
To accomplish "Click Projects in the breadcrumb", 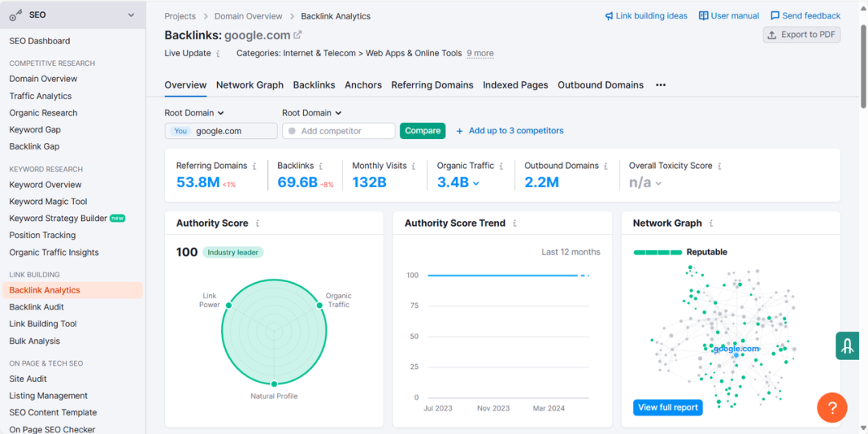I will (180, 17).
